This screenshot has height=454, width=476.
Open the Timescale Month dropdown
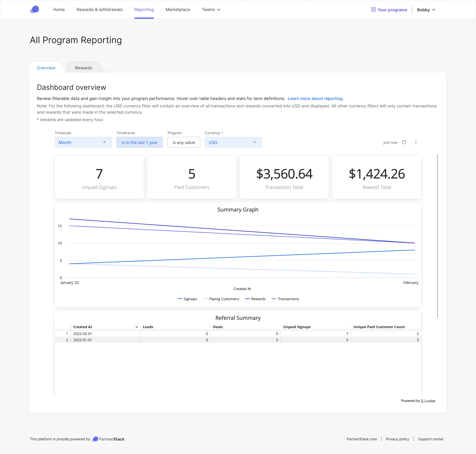click(x=83, y=142)
